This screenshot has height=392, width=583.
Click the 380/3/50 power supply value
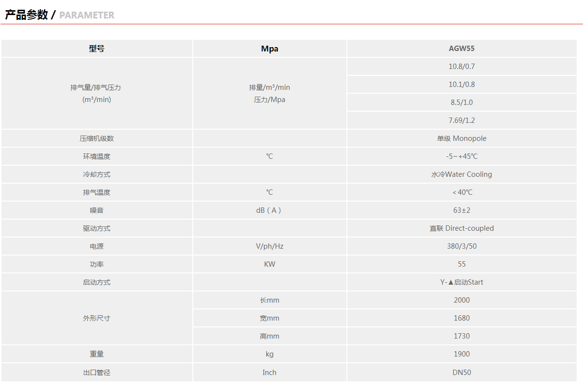(x=462, y=246)
